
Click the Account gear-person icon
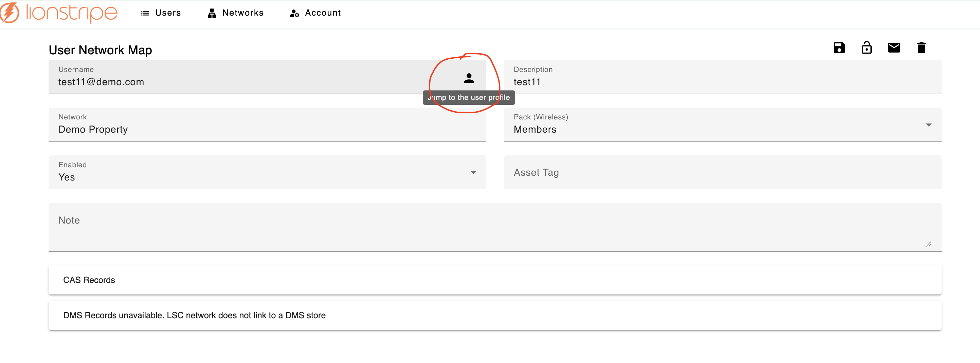[x=294, y=13]
